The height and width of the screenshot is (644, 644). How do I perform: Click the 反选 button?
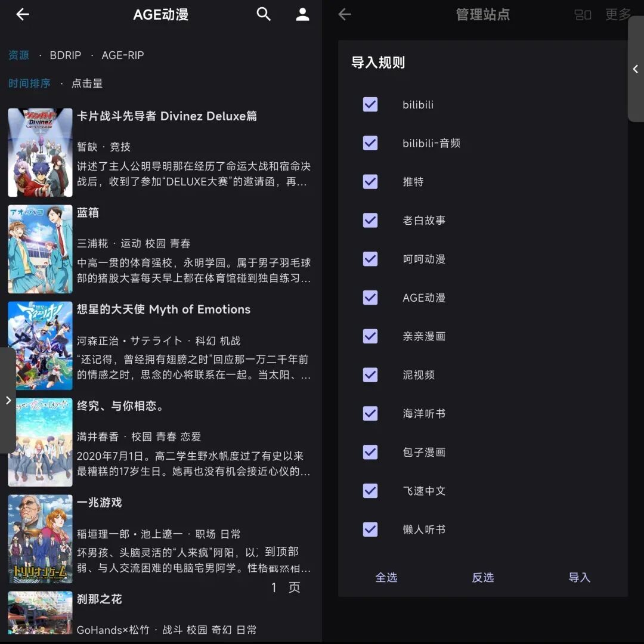tap(482, 577)
